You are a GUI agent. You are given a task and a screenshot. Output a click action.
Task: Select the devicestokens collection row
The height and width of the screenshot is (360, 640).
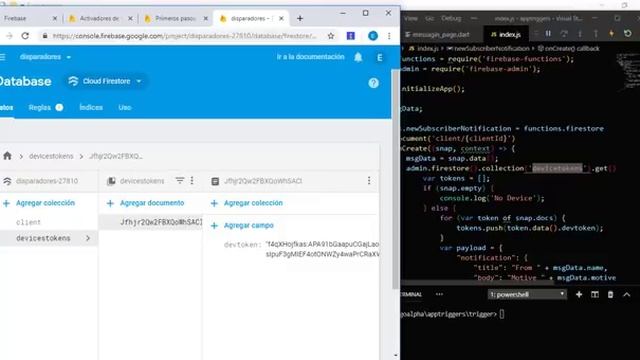[x=49, y=238]
